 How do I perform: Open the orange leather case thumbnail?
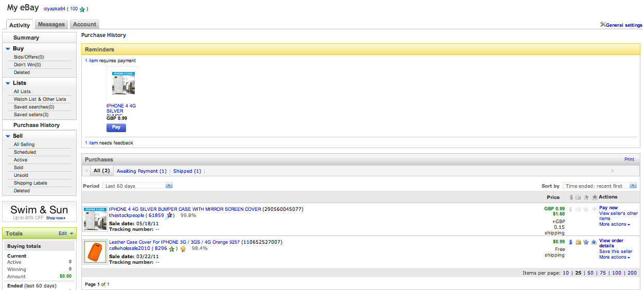pos(95,252)
